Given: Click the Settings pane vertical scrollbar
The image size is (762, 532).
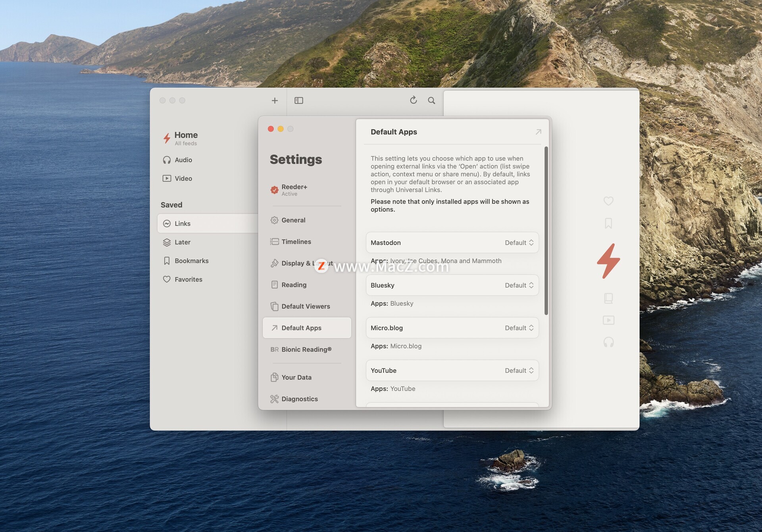Looking at the screenshot, I should pos(546,231).
